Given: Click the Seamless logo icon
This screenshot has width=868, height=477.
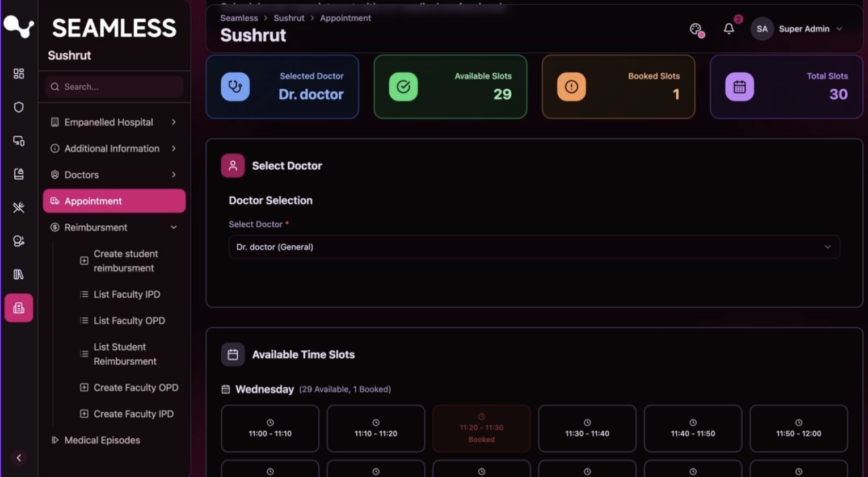Looking at the screenshot, I should click(19, 27).
